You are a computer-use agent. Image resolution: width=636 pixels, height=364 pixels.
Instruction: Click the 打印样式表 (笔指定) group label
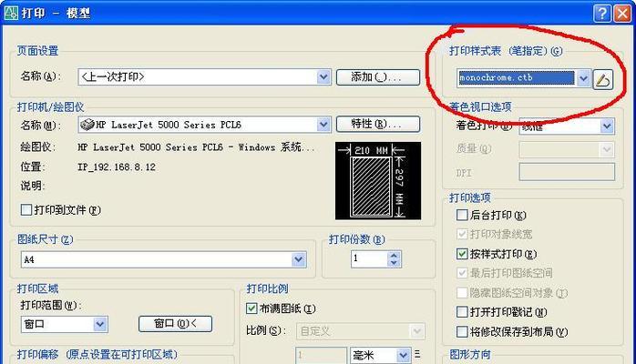[506, 51]
